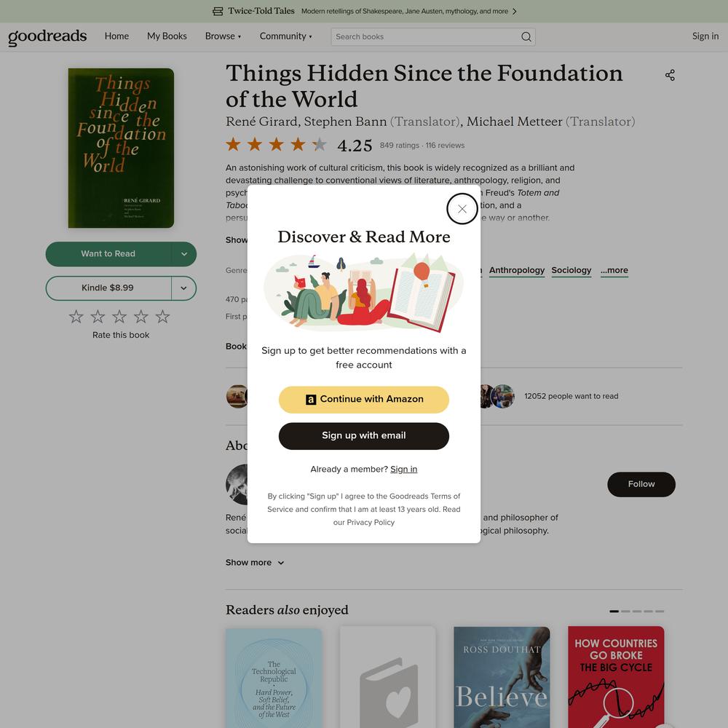Click the Twice-Told Tales banner arrow
Image resolution: width=728 pixels, height=728 pixels.
(514, 11)
